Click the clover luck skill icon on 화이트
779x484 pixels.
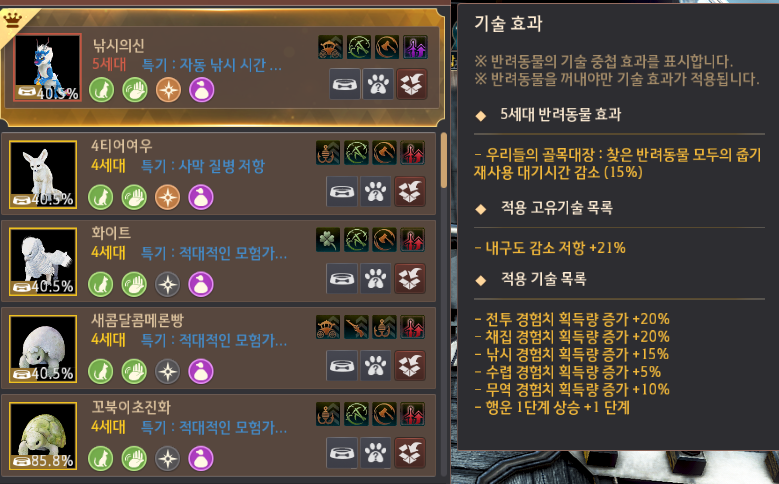point(328,240)
